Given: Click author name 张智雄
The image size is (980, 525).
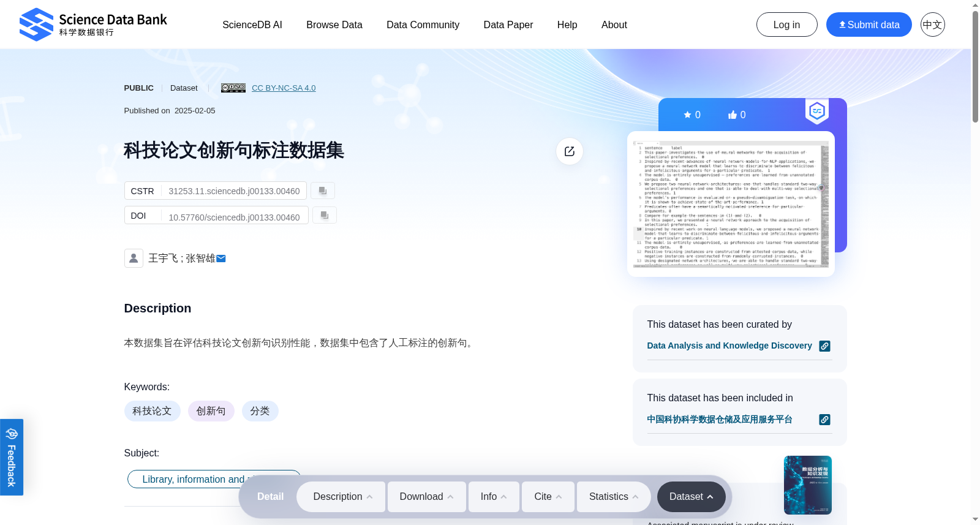Looking at the screenshot, I should pyautogui.click(x=201, y=259).
